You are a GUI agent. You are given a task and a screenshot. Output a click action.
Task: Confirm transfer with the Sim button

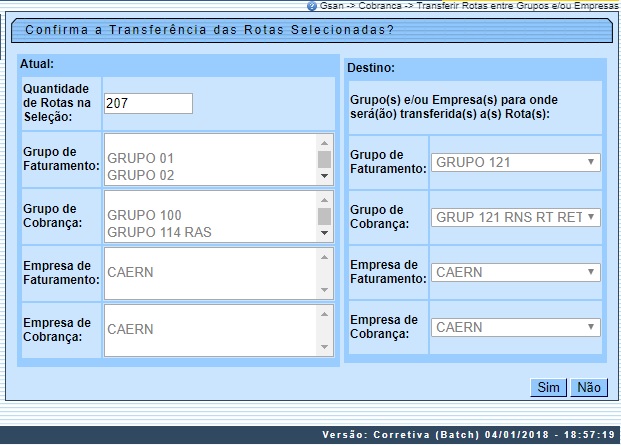coord(548,387)
